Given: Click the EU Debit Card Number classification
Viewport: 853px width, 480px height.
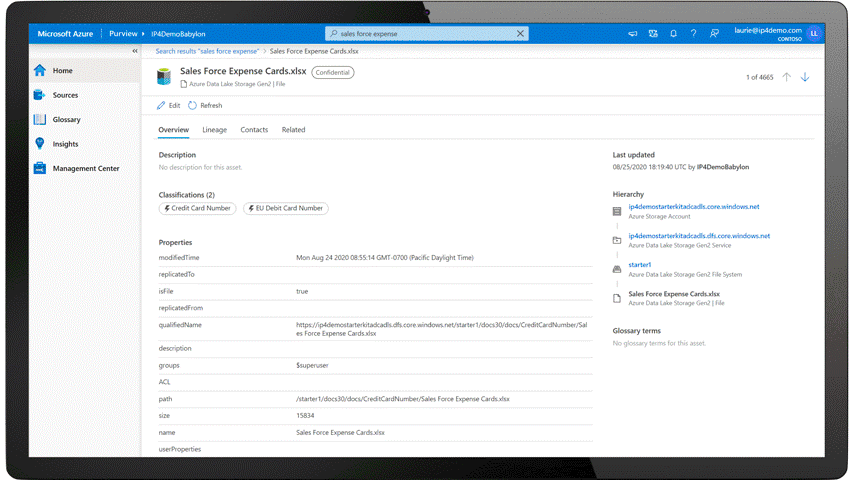Looking at the screenshot, I should (286, 208).
